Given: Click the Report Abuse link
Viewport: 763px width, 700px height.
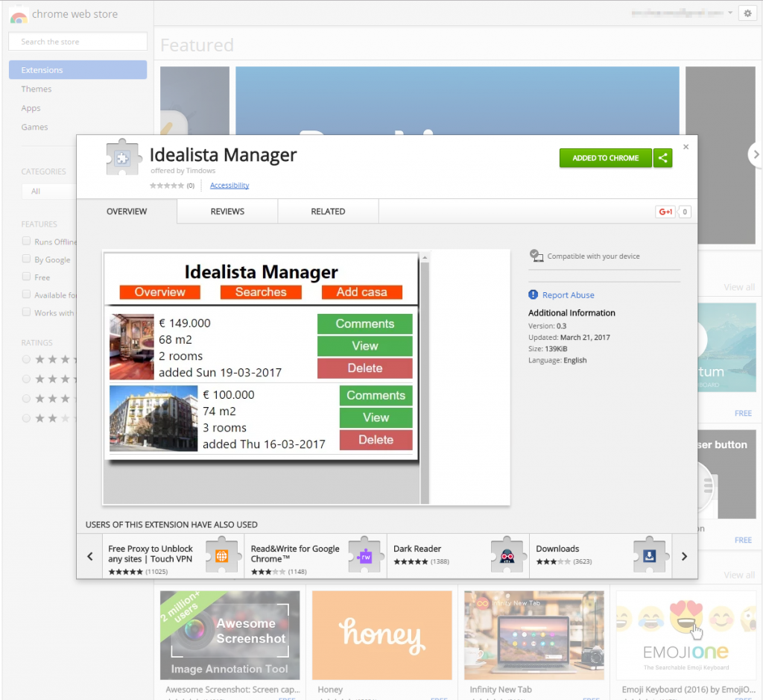Looking at the screenshot, I should 568,295.
